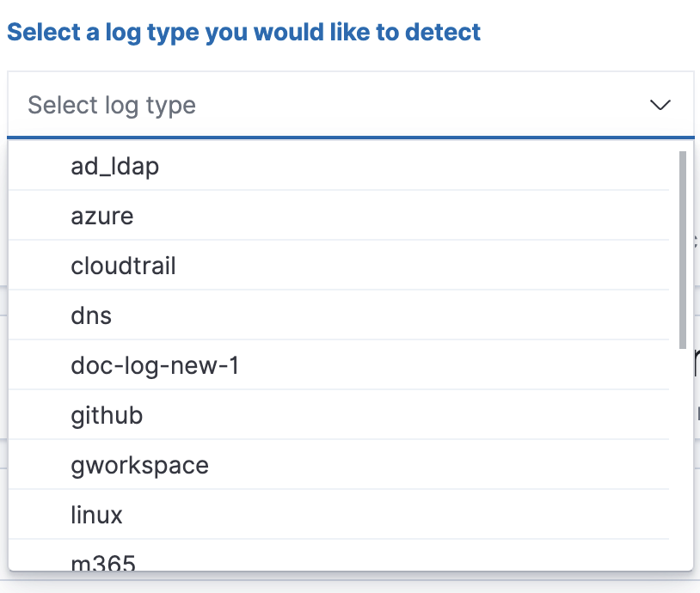The height and width of the screenshot is (593, 700).
Task: Pick cloudtrail from the dropdown options
Action: (123, 266)
